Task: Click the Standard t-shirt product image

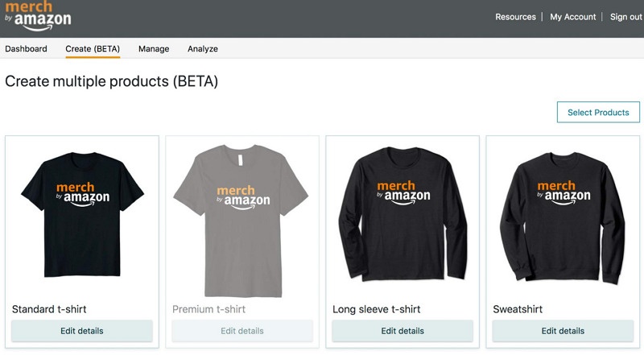Action: click(x=82, y=214)
